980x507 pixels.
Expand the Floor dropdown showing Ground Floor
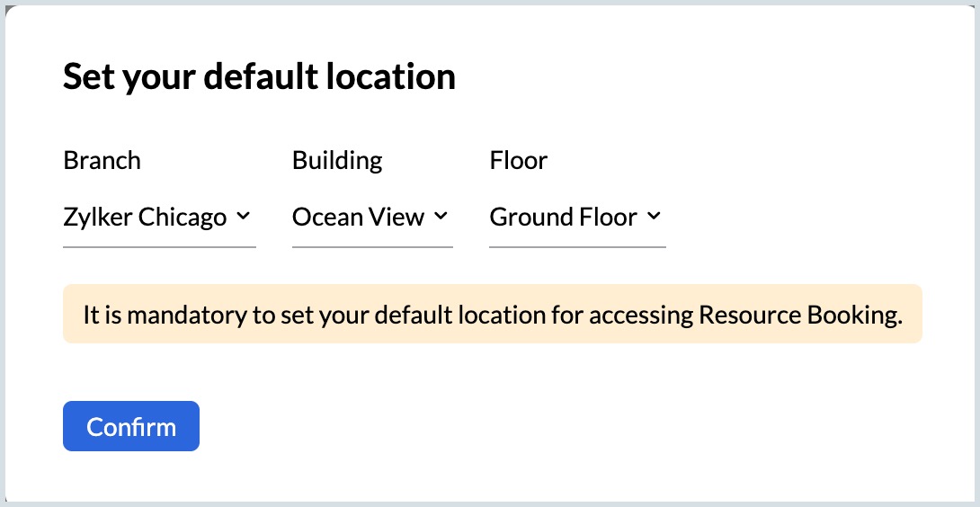563,218
